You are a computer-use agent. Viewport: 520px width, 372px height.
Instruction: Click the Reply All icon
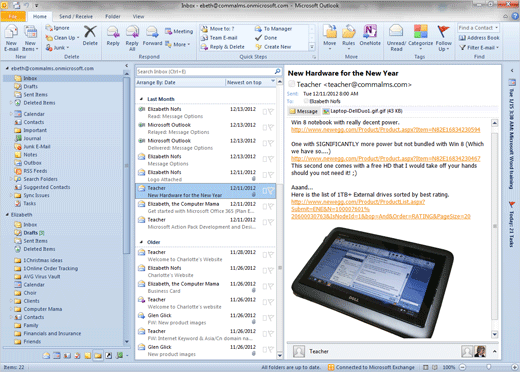click(x=132, y=38)
